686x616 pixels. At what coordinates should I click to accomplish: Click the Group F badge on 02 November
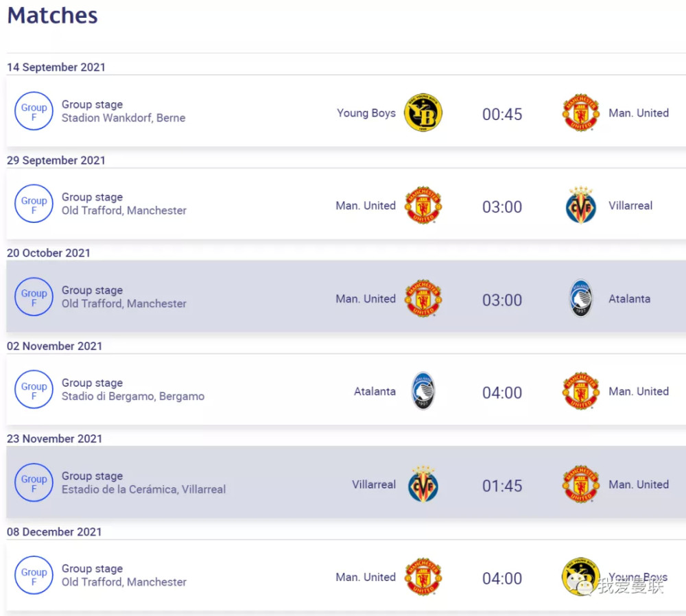pos(34,390)
